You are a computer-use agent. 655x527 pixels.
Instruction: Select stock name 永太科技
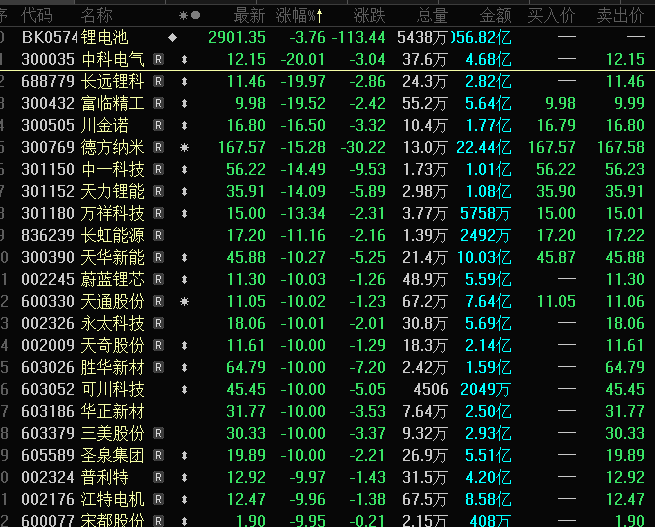(113, 323)
